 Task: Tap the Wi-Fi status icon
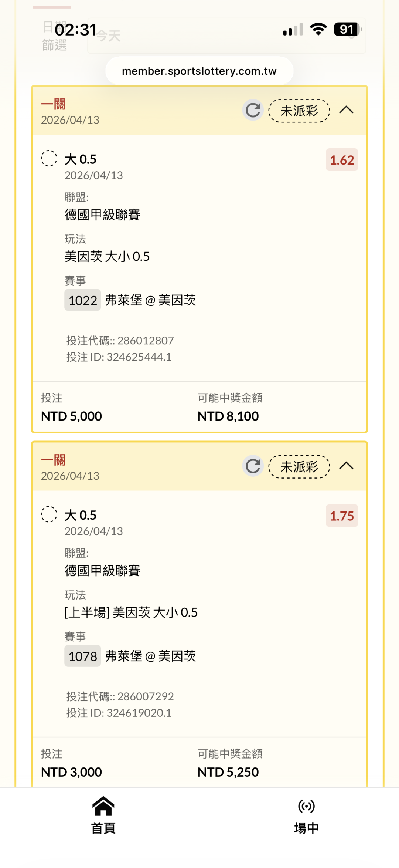(318, 29)
